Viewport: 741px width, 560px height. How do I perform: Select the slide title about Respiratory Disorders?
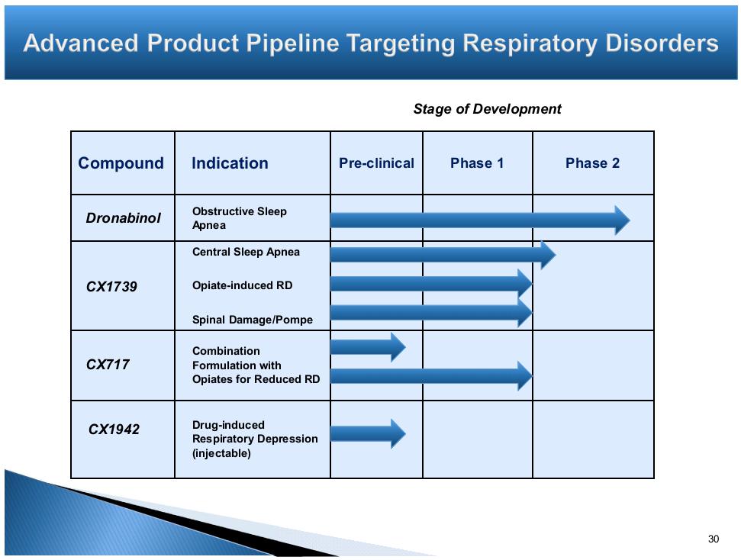pyautogui.click(x=371, y=43)
